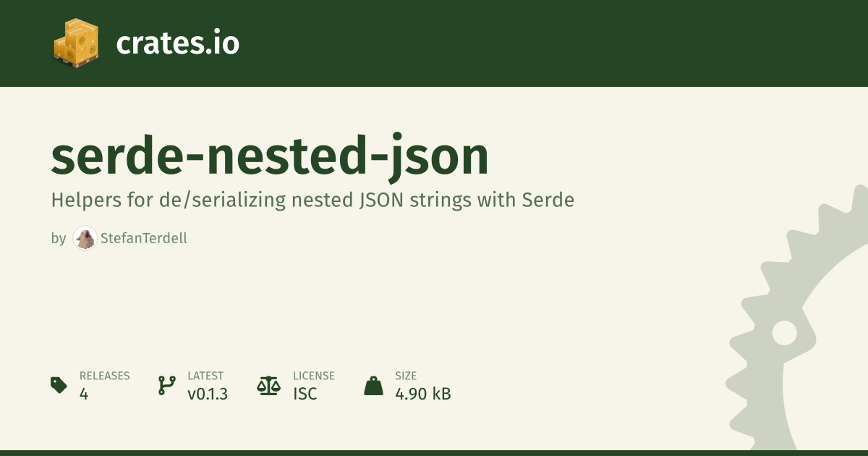Image resolution: width=868 pixels, height=456 pixels.
Task: Click the serde-nested-json crate title
Action: click(270, 157)
